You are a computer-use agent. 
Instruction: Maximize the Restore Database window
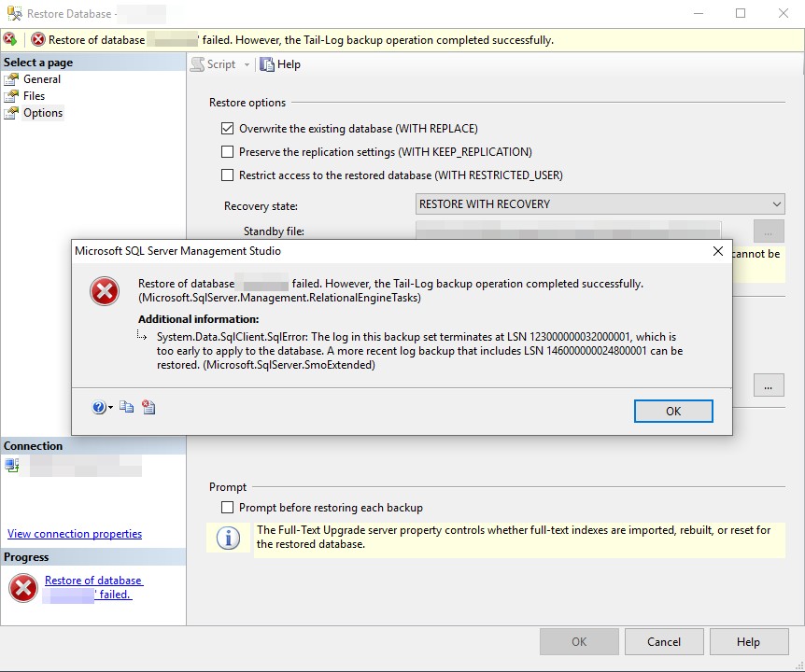click(741, 13)
